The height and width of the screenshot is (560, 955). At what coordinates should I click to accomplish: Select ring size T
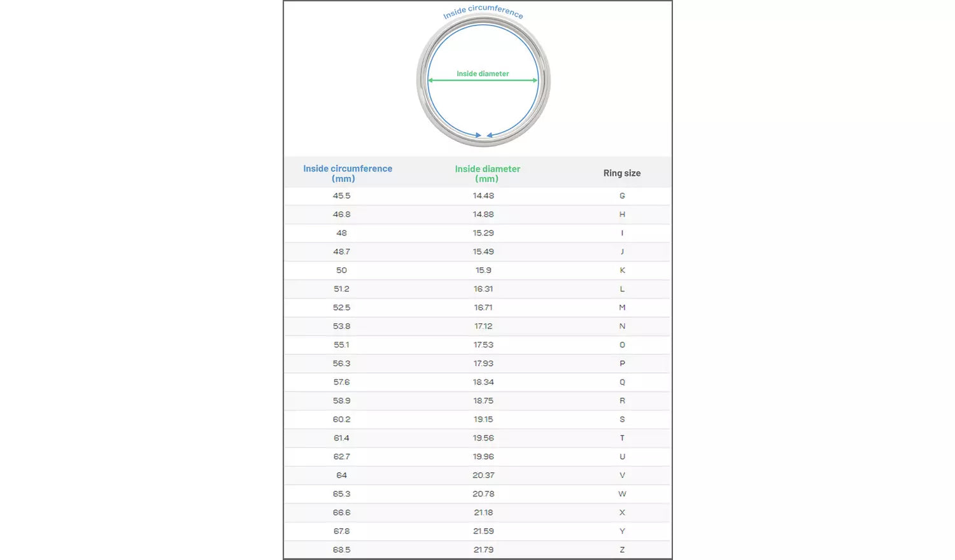622,438
